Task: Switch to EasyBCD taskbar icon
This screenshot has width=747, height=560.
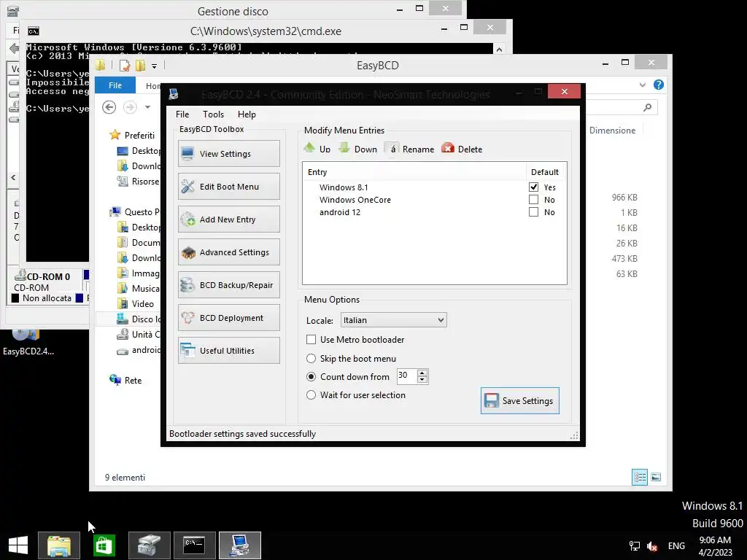Action: pyautogui.click(x=239, y=545)
